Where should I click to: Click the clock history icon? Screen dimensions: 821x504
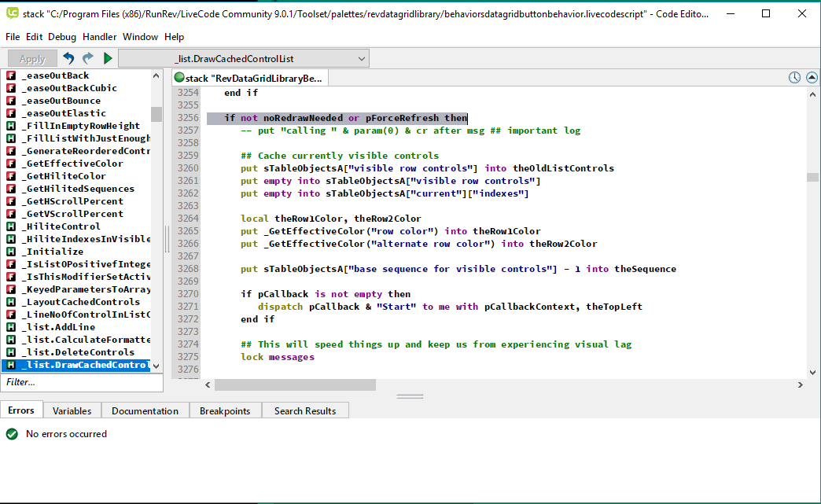coord(794,77)
